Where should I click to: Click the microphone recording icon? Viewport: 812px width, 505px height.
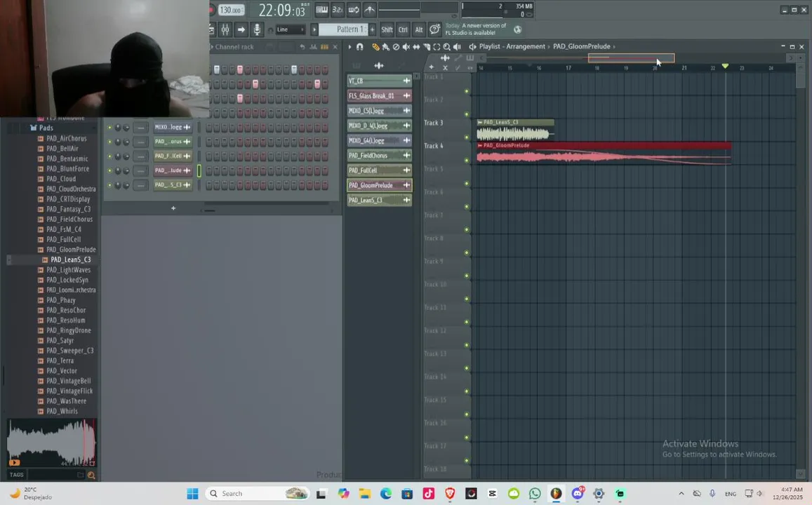(x=257, y=29)
